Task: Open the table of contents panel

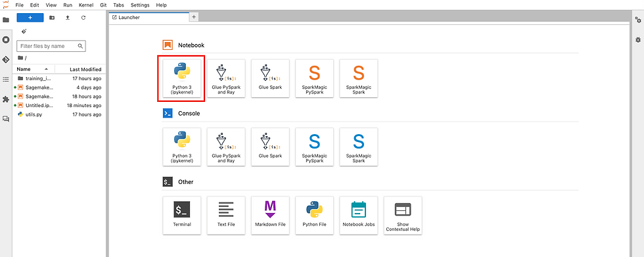Action: [x=6, y=80]
